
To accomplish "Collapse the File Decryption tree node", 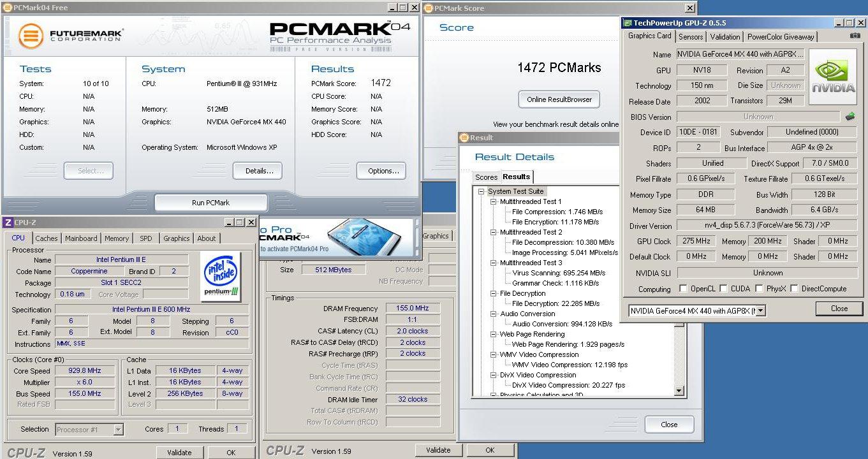I will tap(494, 293).
